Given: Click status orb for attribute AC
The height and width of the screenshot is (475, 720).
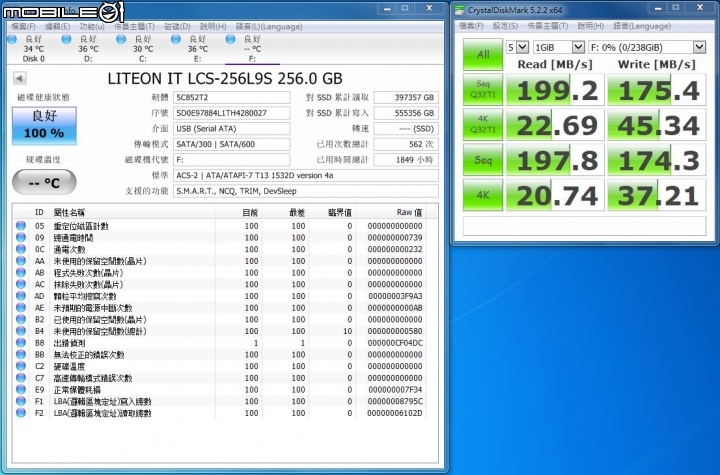Looking at the screenshot, I should click(21, 284).
